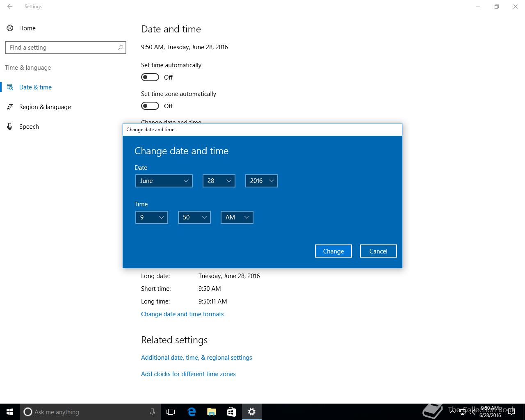525x420 pixels.
Task: Open Task View on the taskbar
Action: (x=171, y=412)
